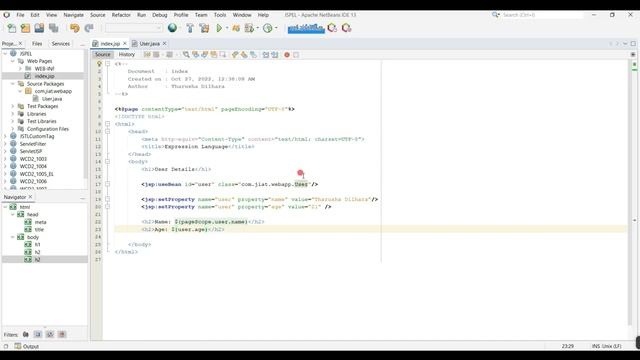
Task: Click the Clean and Build icon
Action: [x=204, y=28]
